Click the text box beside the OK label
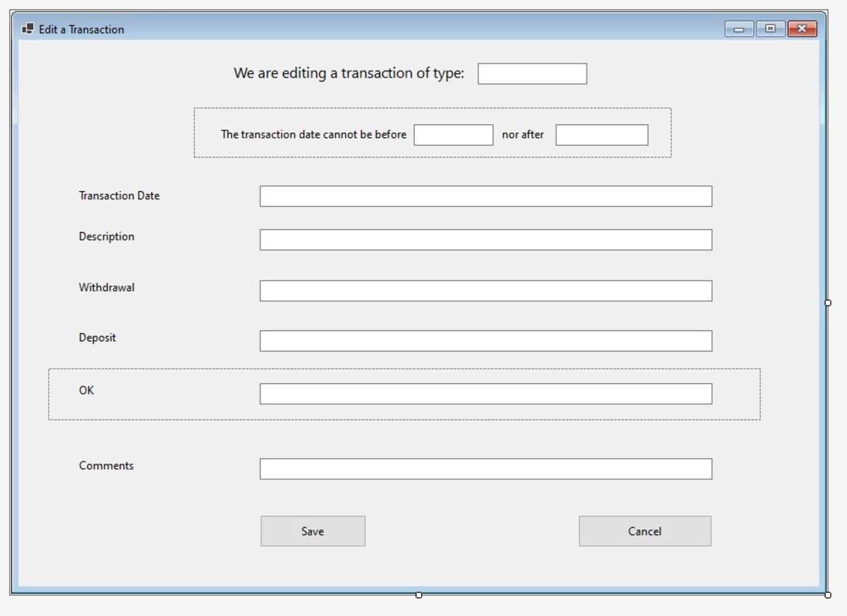847x616 pixels. (x=486, y=394)
